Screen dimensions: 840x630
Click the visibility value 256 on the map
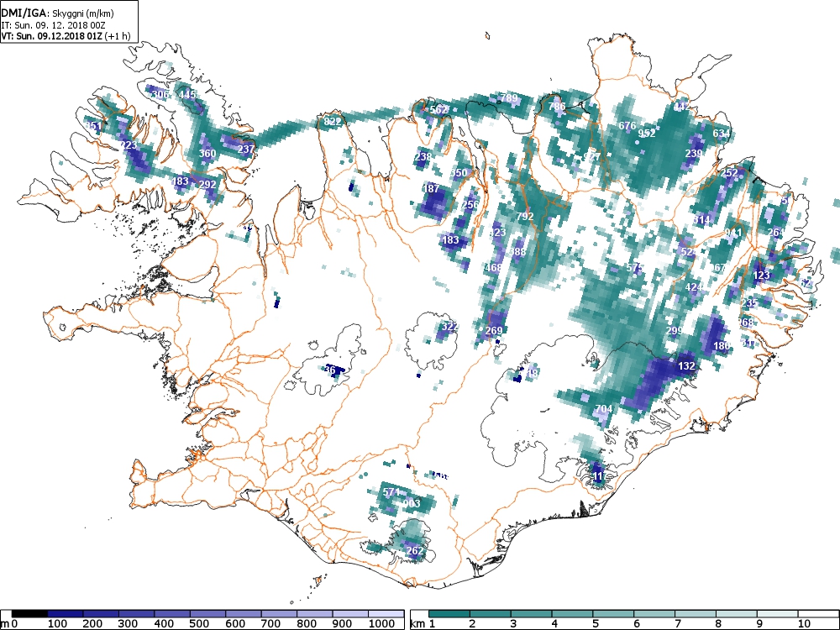(x=470, y=205)
